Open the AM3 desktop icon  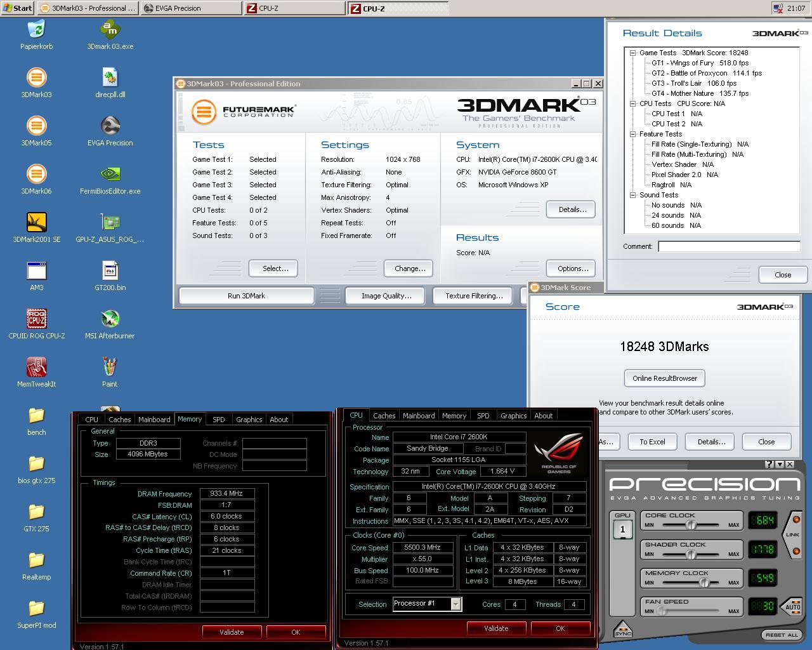coord(36,276)
